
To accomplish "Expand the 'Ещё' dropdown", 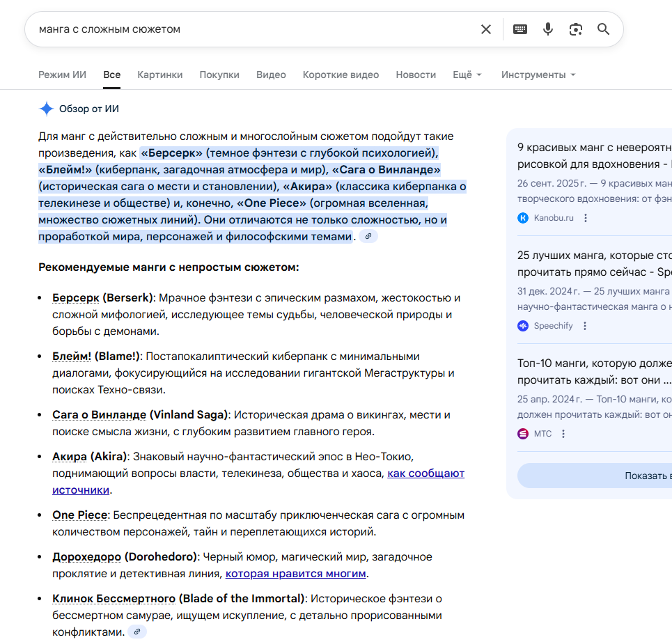I will (x=467, y=75).
